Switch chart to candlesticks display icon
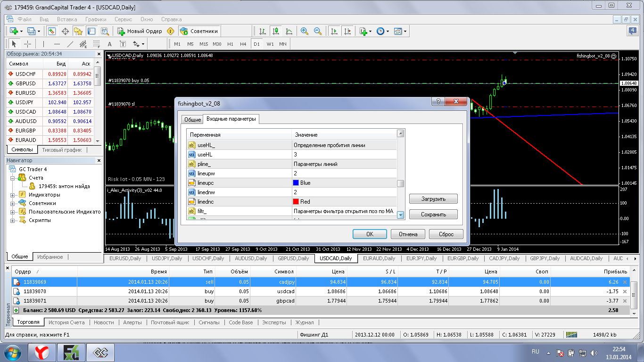 click(x=276, y=31)
